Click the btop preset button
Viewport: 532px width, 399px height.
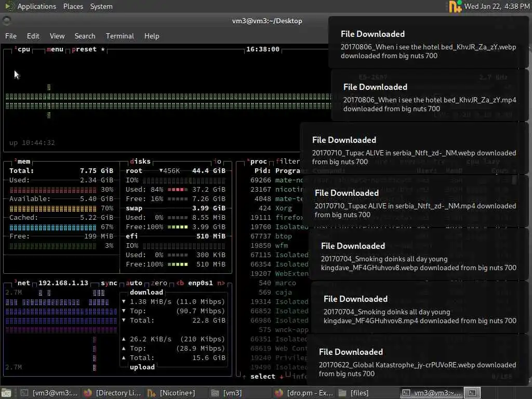pyautogui.click(x=88, y=49)
